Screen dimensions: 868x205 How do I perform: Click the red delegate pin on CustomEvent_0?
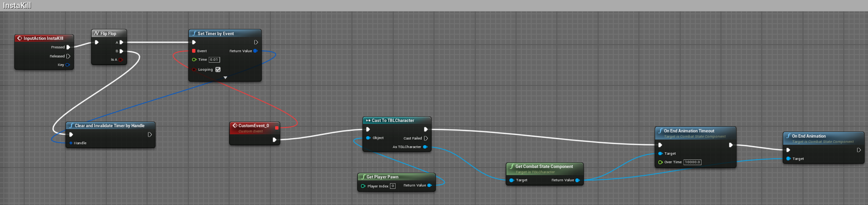coord(277,128)
